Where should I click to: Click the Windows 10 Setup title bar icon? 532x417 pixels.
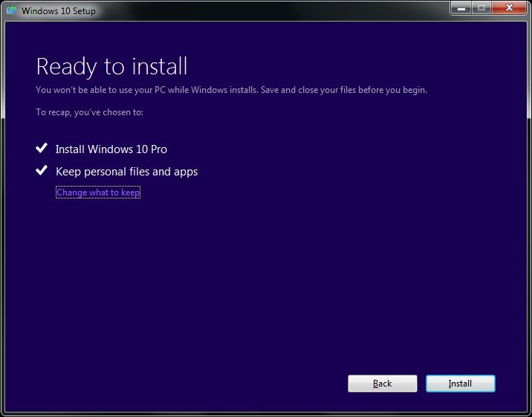pyautogui.click(x=12, y=10)
